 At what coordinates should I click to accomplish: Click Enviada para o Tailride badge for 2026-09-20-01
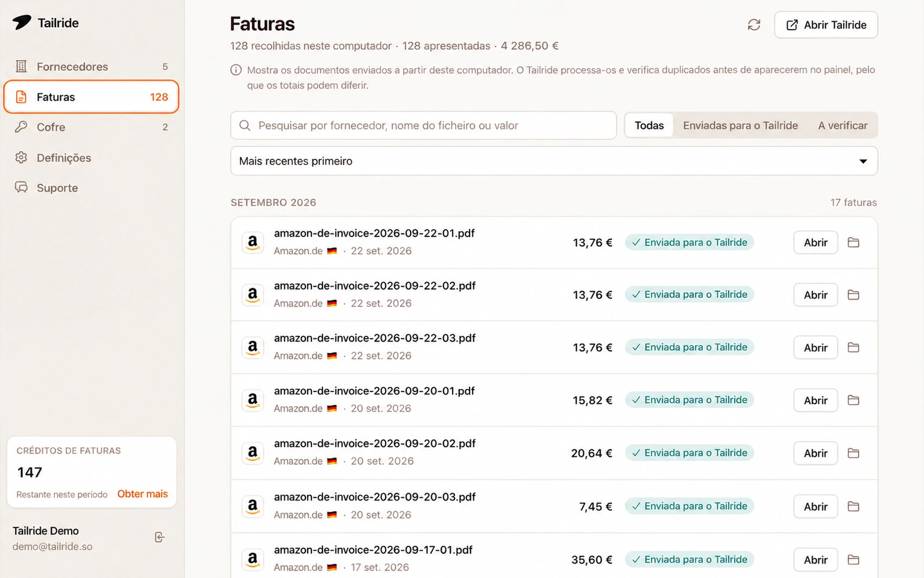click(690, 400)
